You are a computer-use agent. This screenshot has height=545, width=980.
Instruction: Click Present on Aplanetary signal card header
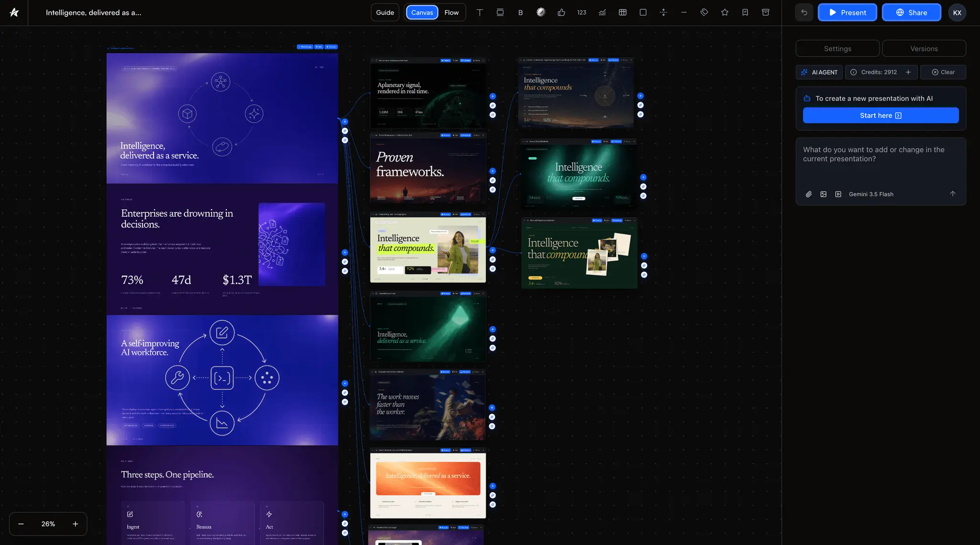(445, 60)
